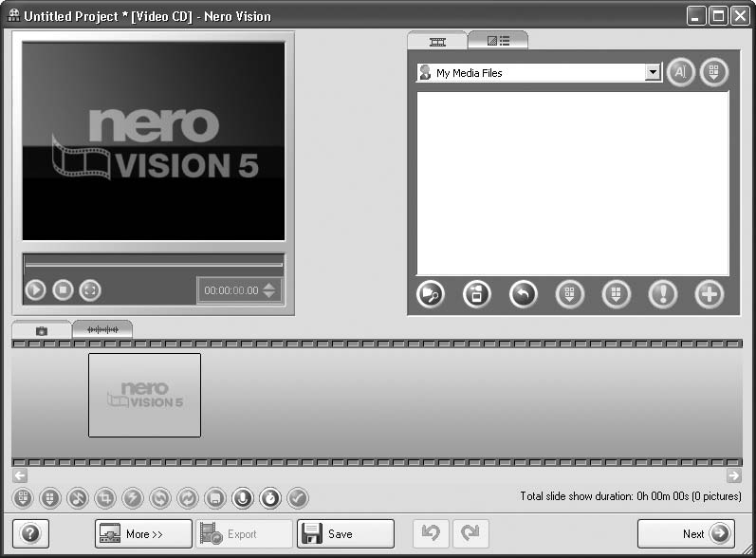The image size is (756, 558).
Task: Adjust the timecode spinner arrows
Action: [x=269, y=290]
